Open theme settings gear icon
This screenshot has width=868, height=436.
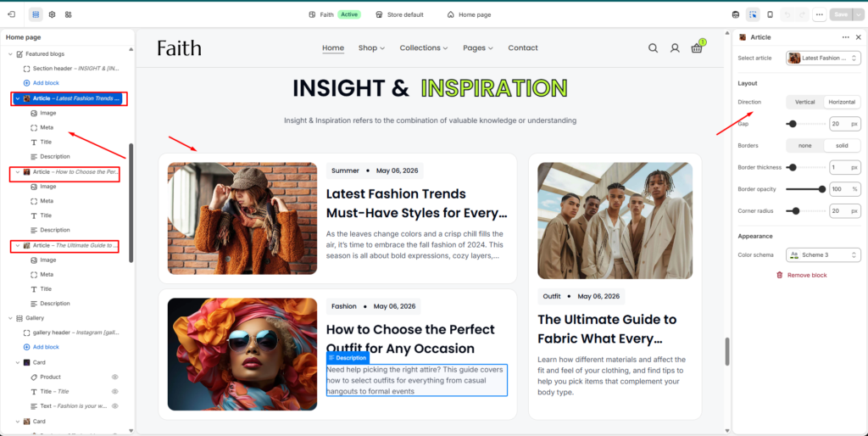[x=52, y=14]
